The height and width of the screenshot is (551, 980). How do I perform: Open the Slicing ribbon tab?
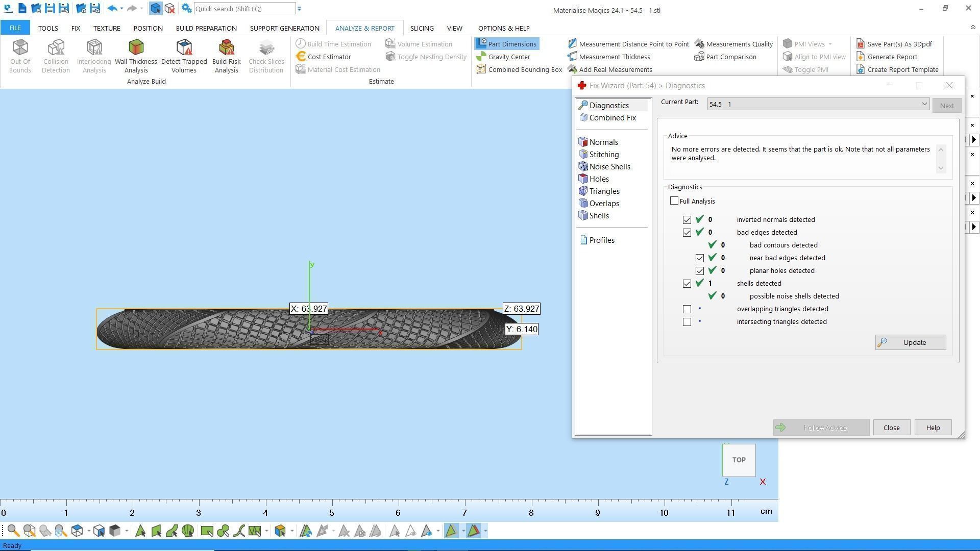pos(422,28)
